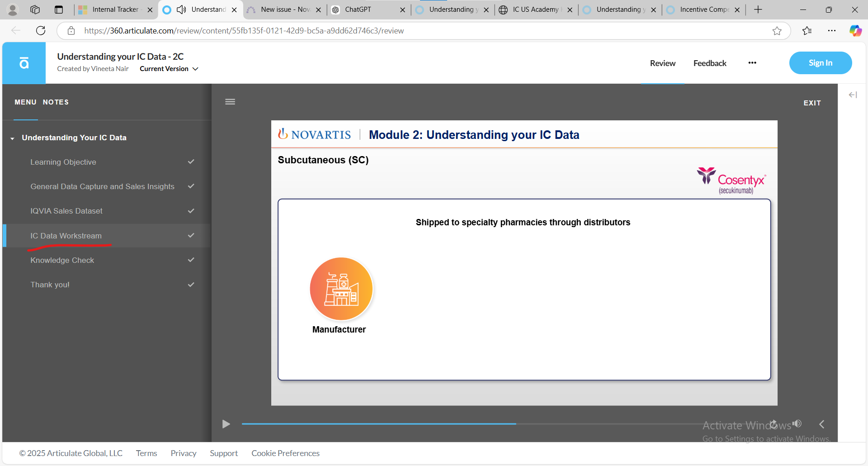Screen dimensions: 868x466
Task: Open browser settings and more menu
Action: [832, 31]
